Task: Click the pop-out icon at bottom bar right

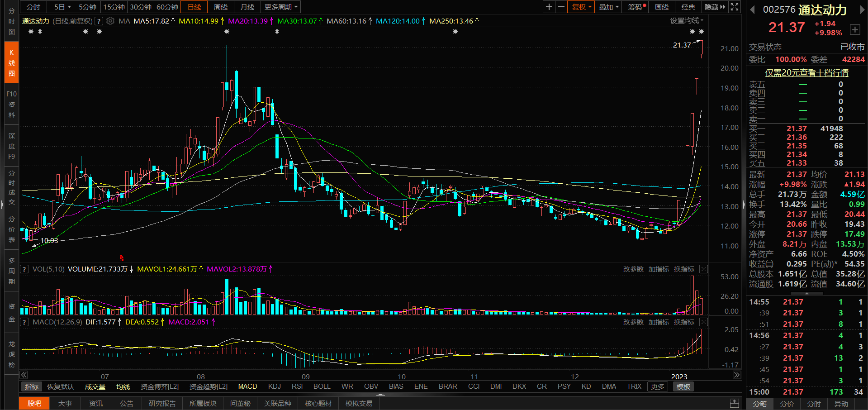Action: (735, 403)
